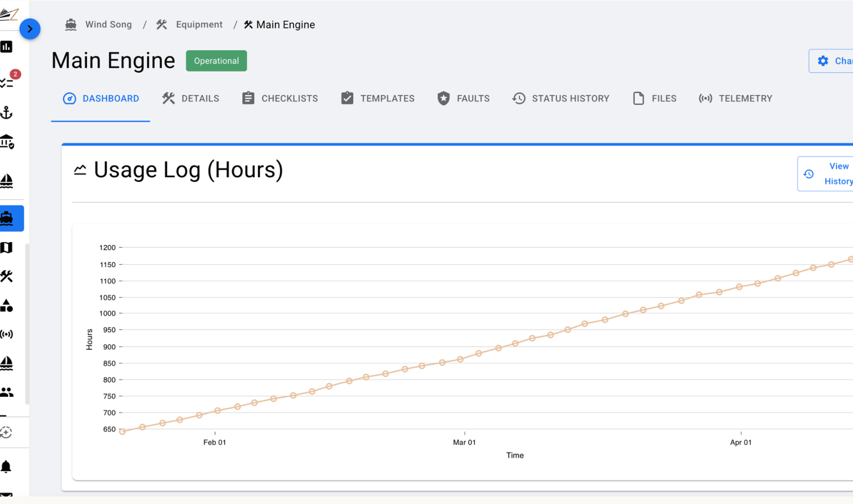Click the bank building with checkmark icon
Viewport: 853px width, 504px height.
7,142
